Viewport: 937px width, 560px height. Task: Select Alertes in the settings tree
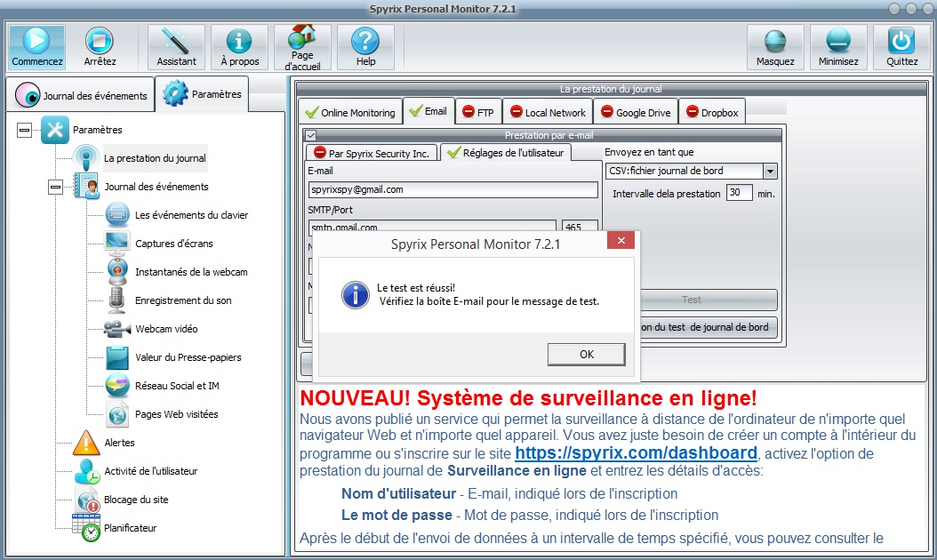(x=119, y=443)
